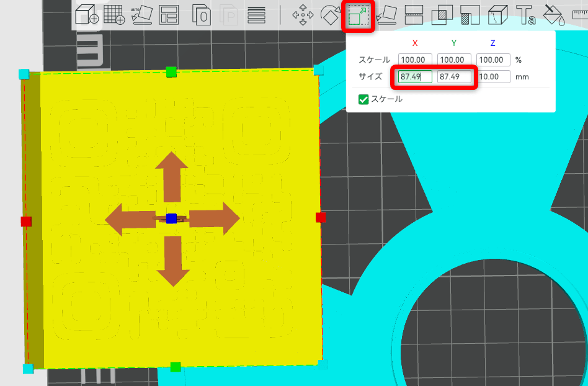
Task: Click the Z size field showing 10.00
Action: (x=493, y=76)
